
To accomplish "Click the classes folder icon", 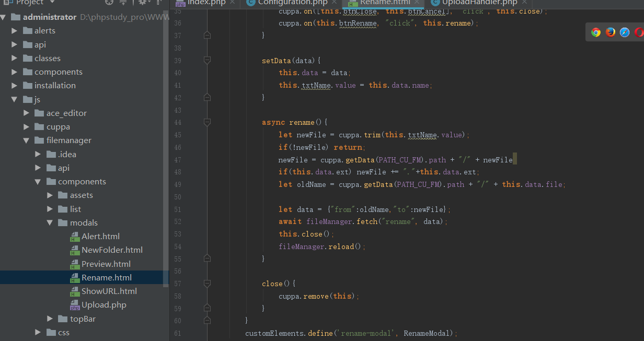I will (27, 58).
